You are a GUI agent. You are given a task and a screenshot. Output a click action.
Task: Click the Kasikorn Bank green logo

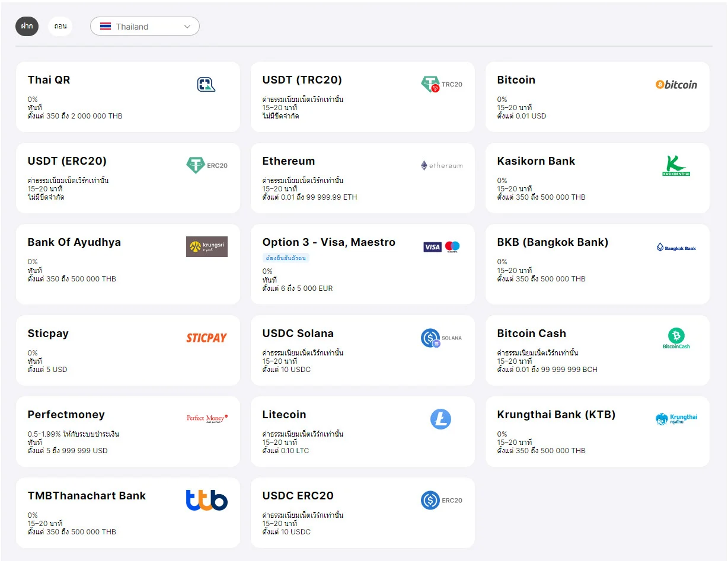tap(676, 166)
